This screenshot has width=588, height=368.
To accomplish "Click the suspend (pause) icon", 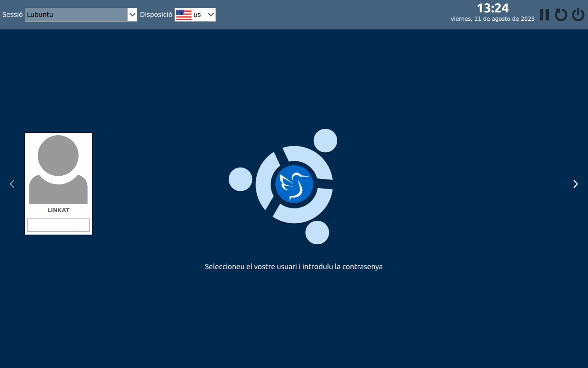I will point(544,15).
